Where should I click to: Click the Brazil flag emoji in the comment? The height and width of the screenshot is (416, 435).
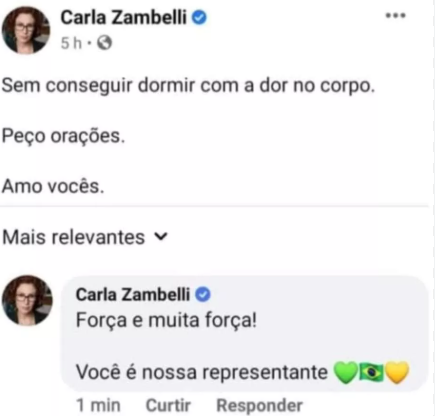point(371,372)
